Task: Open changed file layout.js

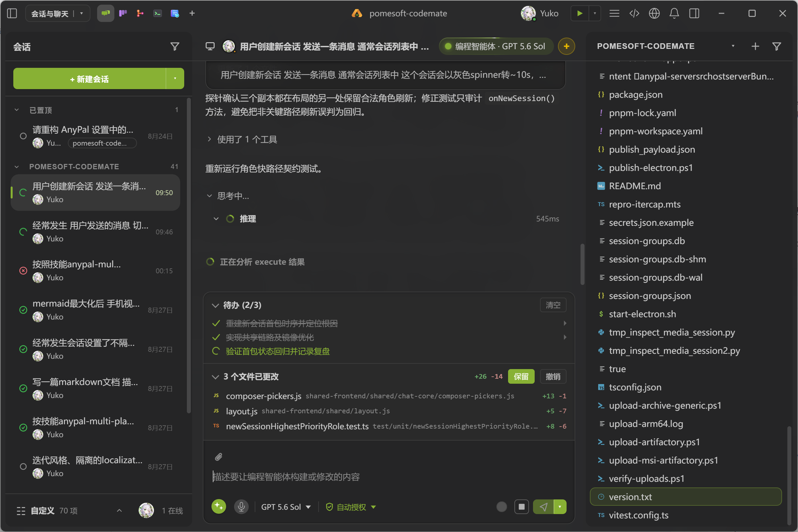Action: click(x=389, y=411)
